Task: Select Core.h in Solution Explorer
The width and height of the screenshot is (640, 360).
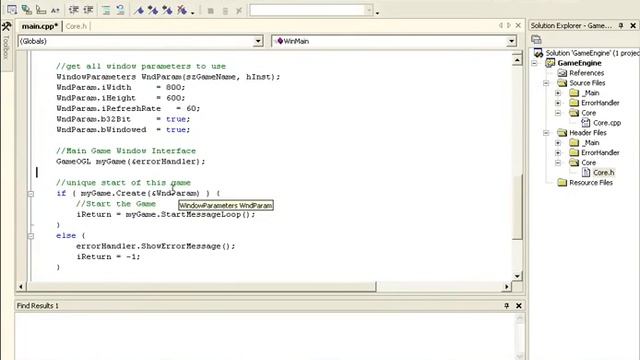Action: point(603,173)
